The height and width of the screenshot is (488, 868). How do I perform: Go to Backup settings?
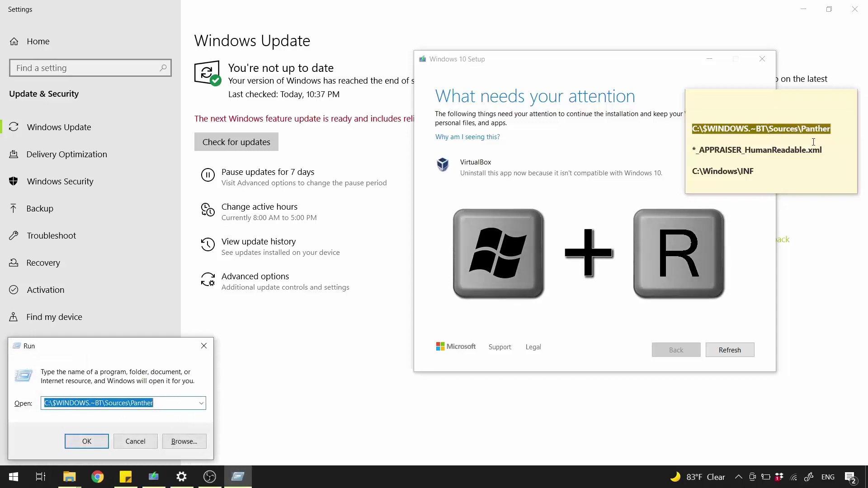click(40, 208)
